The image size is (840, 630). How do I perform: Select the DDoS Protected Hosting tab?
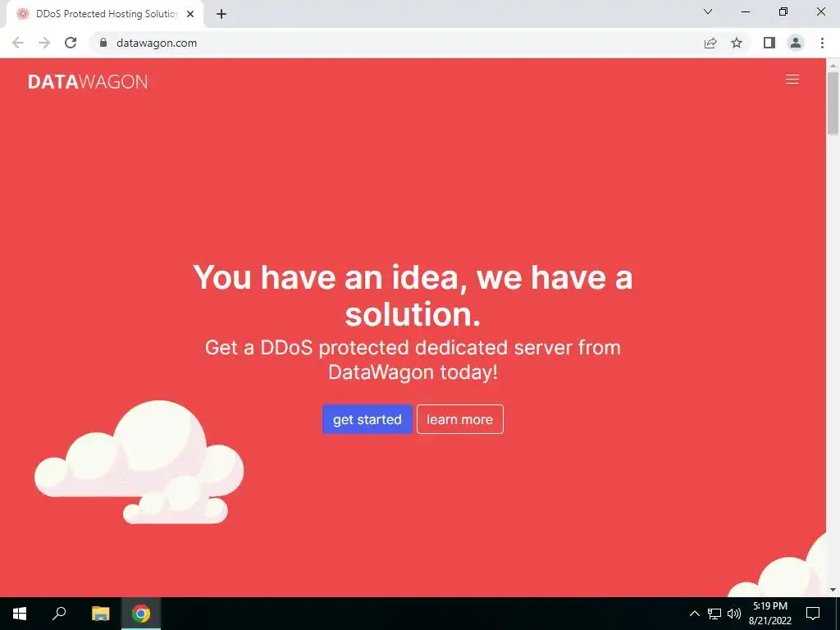[x=106, y=14]
